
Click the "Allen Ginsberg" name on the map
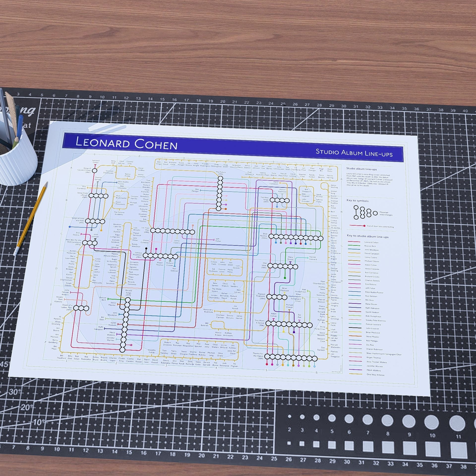[56, 323]
